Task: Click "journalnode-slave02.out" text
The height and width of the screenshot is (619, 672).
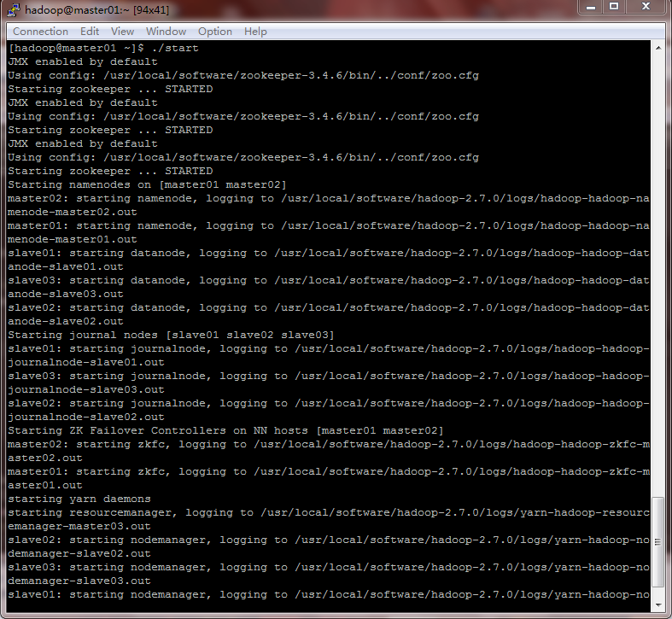Action: tap(86, 418)
